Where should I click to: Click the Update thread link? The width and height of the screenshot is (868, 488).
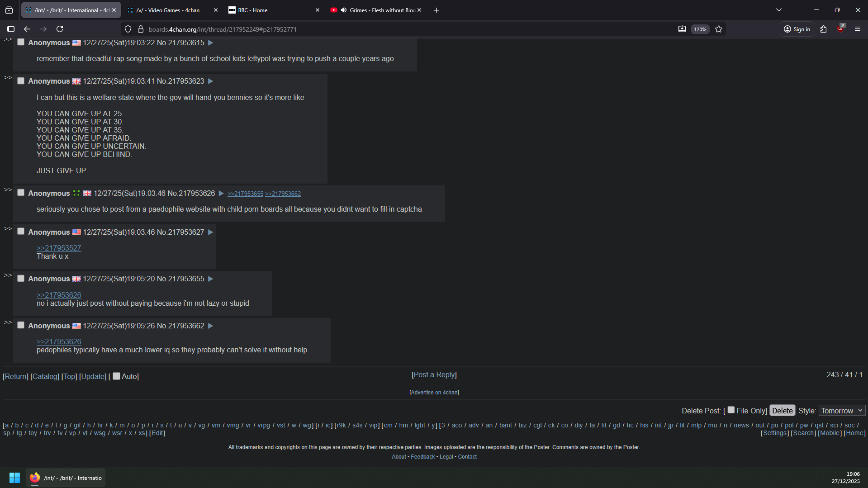tap(93, 376)
